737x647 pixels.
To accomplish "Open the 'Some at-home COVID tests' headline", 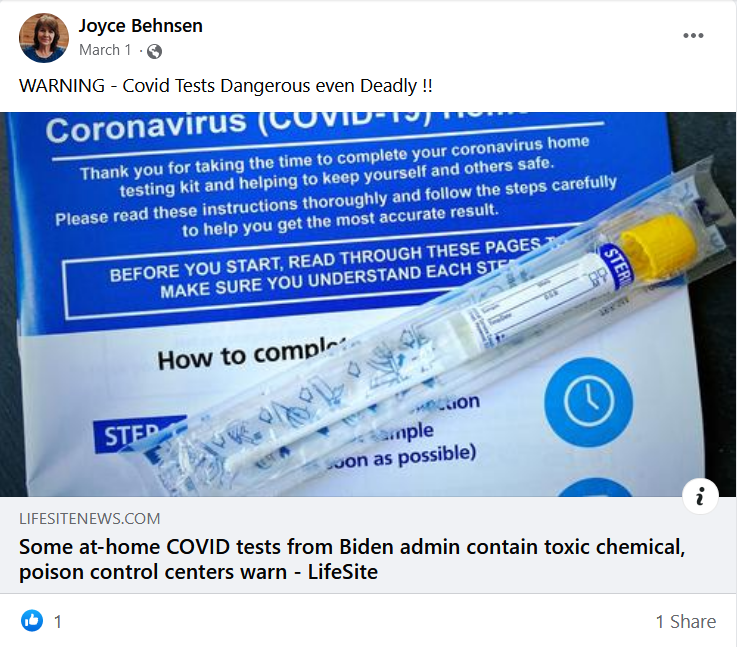I will click(352, 559).
